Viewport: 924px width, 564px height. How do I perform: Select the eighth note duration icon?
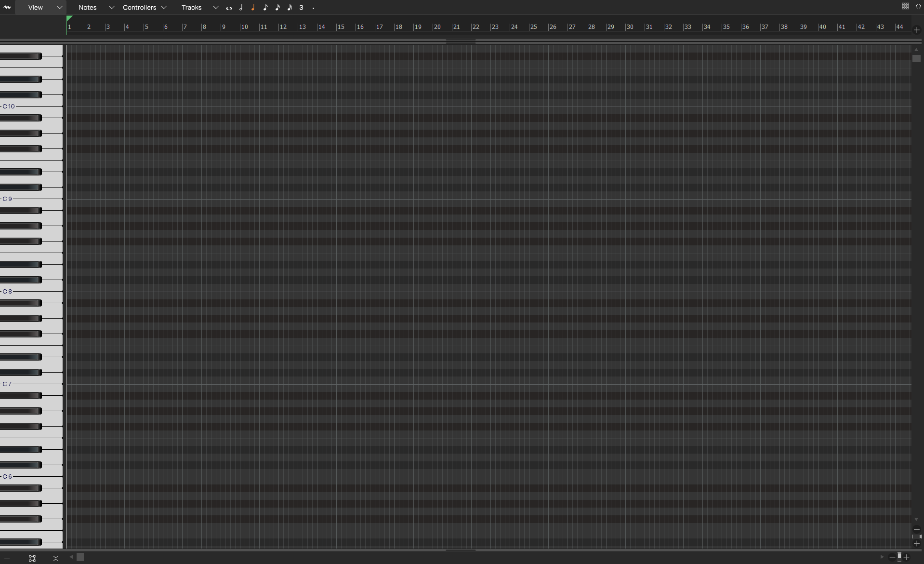coord(266,7)
